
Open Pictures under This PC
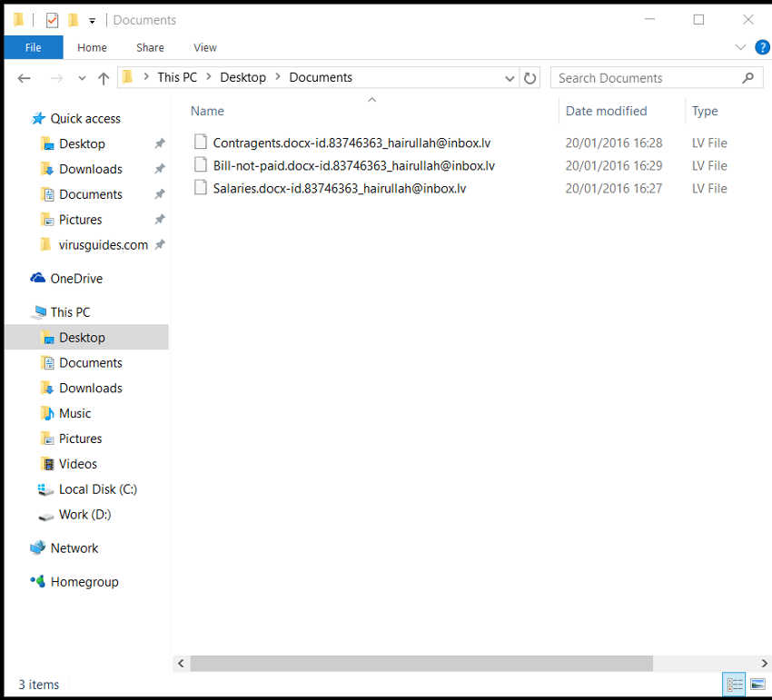click(80, 439)
